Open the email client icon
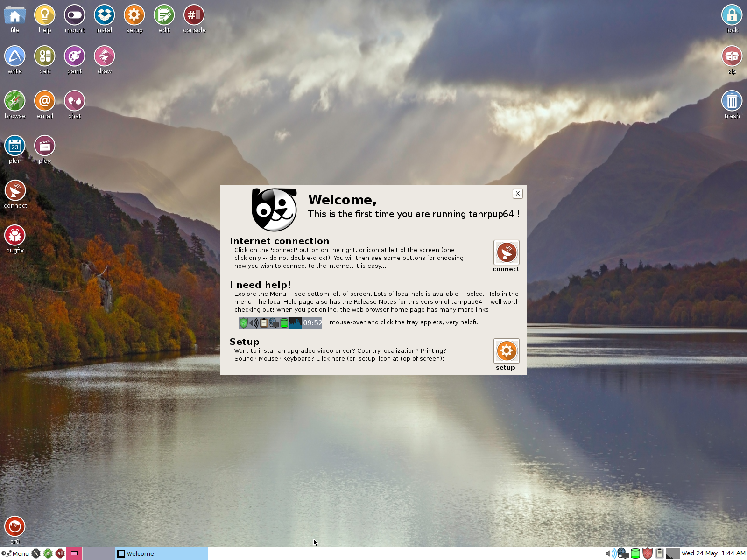 point(44,100)
